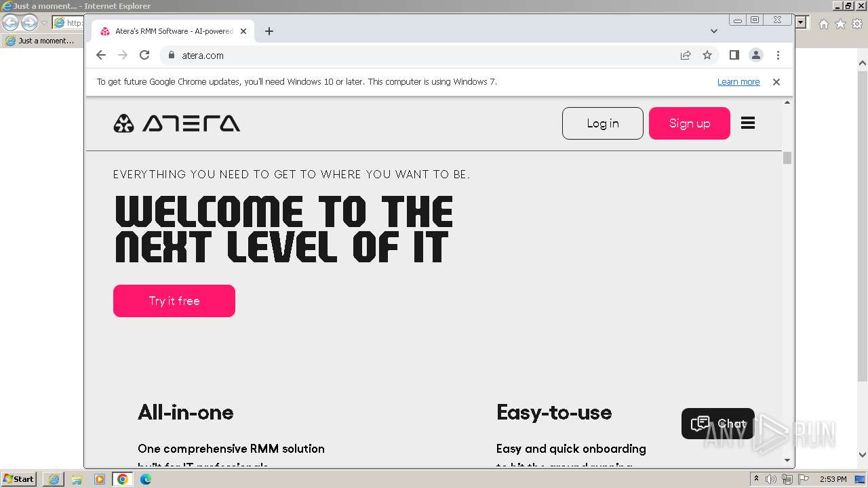
Task: Reload the atera.com page
Action: [144, 56]
